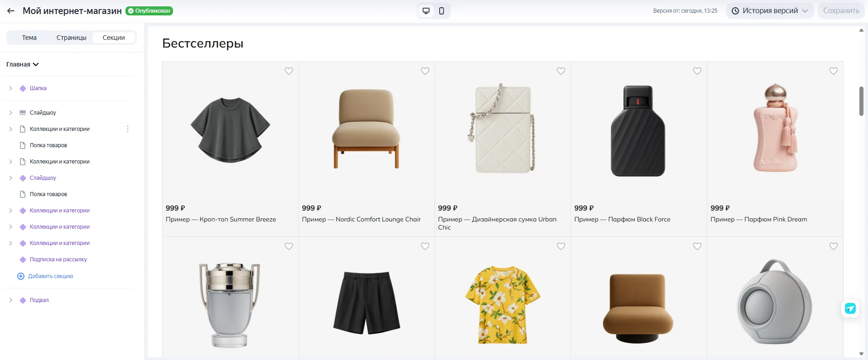
Task: Expand the Слайдшоу row with the purple diamond
Action: point(10,178)
